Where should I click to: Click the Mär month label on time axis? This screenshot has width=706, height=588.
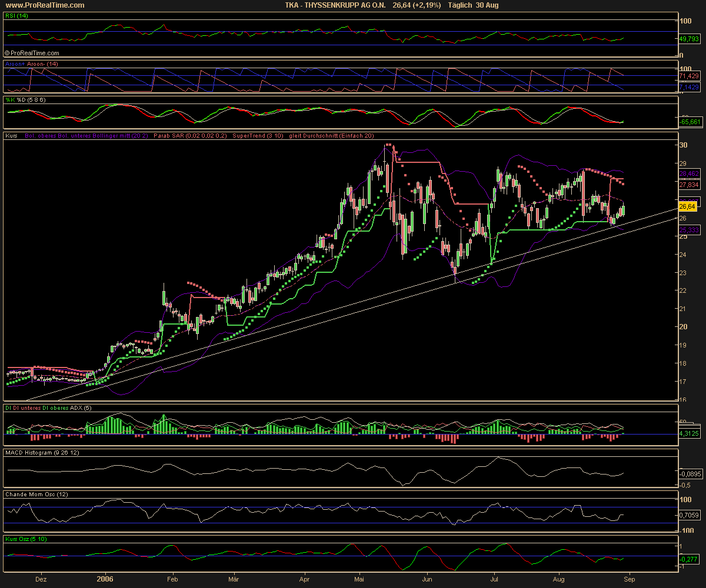tap(234, 579)
